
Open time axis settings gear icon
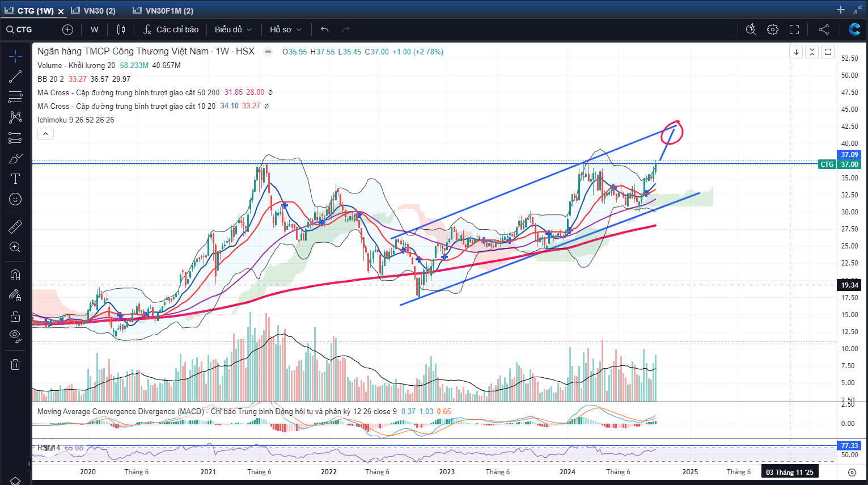852,472
